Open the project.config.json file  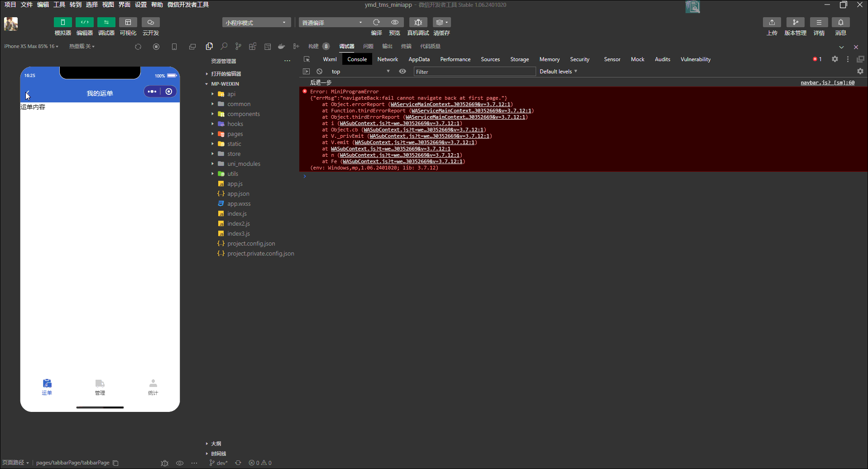[x=251, y=243]
